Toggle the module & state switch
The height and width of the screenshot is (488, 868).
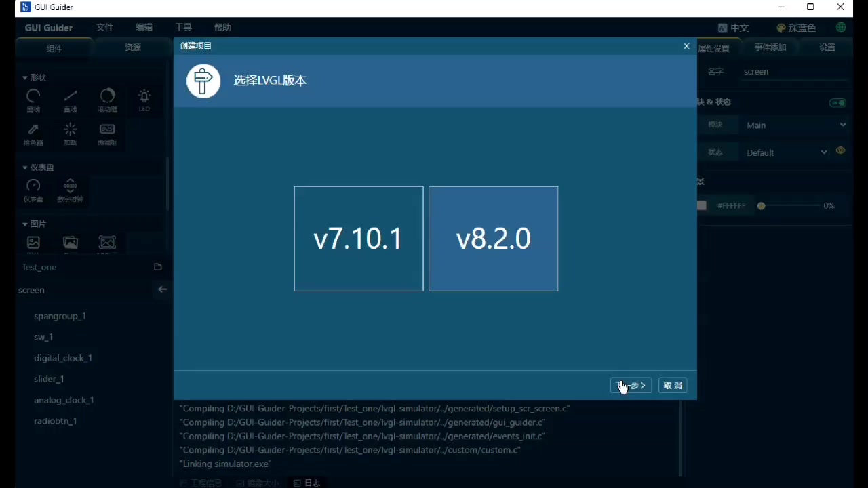838,103
